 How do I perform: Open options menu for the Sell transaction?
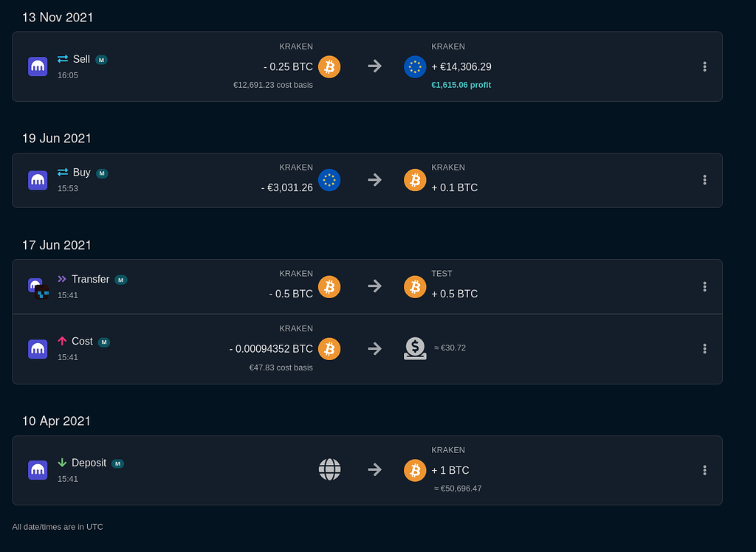point(704,66)
